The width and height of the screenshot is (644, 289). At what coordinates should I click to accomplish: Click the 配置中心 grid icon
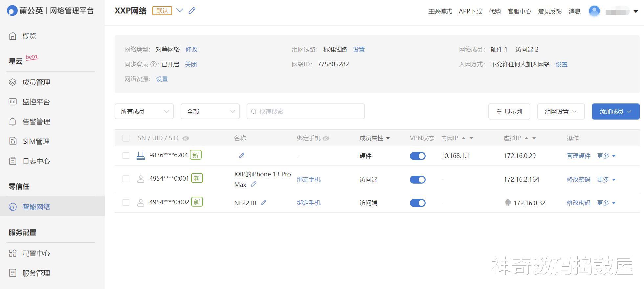(x=12, y=253)
